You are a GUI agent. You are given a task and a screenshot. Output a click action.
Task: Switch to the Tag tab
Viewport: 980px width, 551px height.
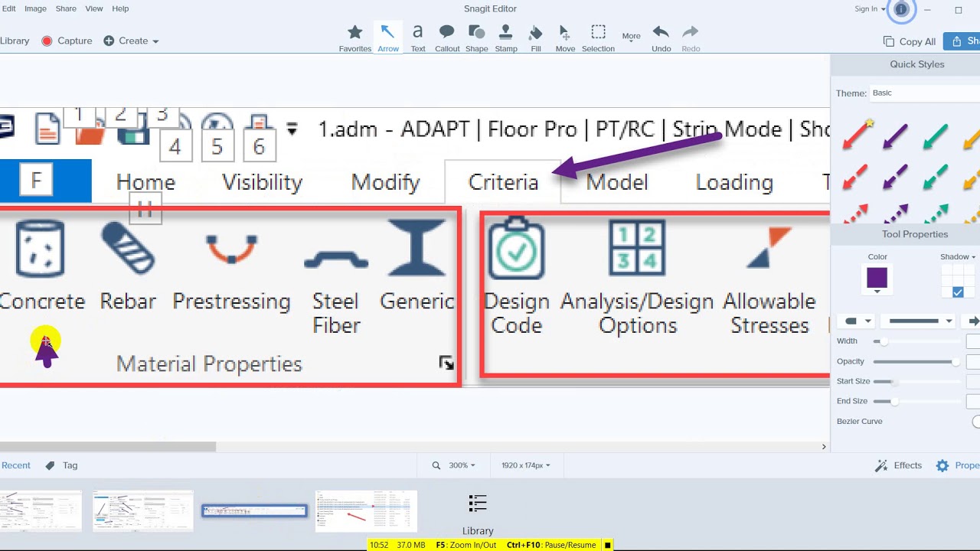62,465
